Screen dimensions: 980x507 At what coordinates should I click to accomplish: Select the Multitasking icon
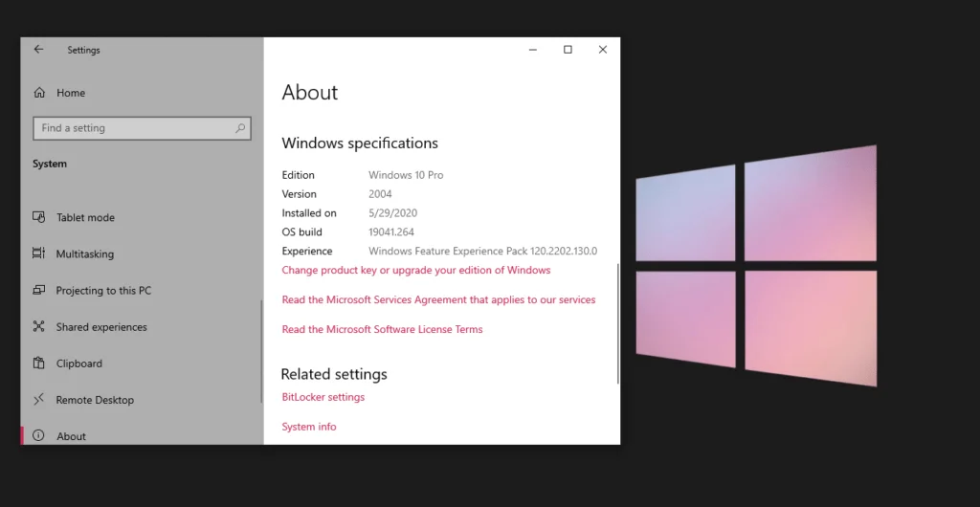38,253
